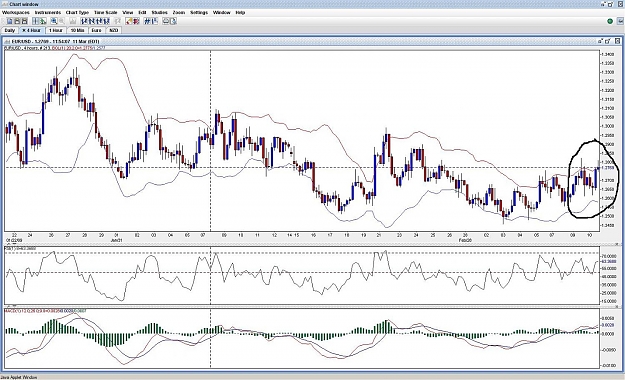Click the RSI indicator label

(20, 248)
